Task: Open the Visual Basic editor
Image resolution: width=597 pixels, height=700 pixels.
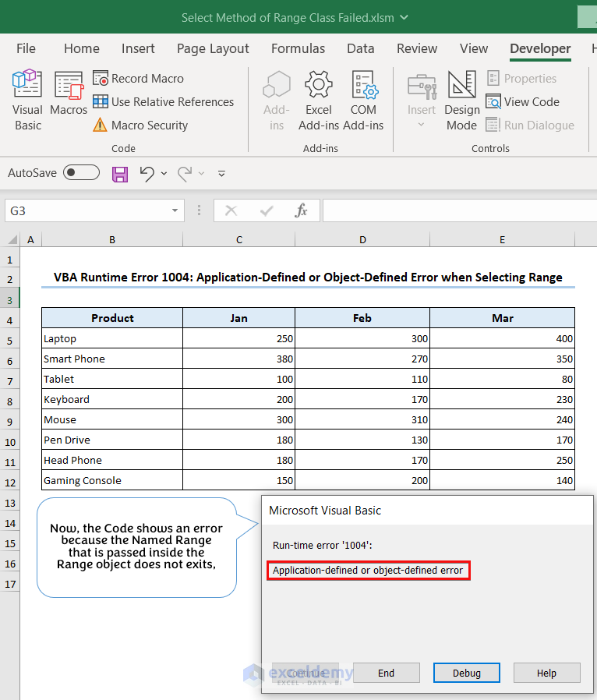Action: tap(27, 101)
